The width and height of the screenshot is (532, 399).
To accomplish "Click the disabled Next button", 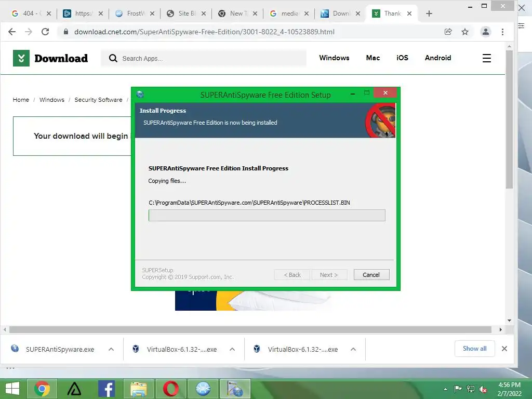I will click(x=329, y=274).
